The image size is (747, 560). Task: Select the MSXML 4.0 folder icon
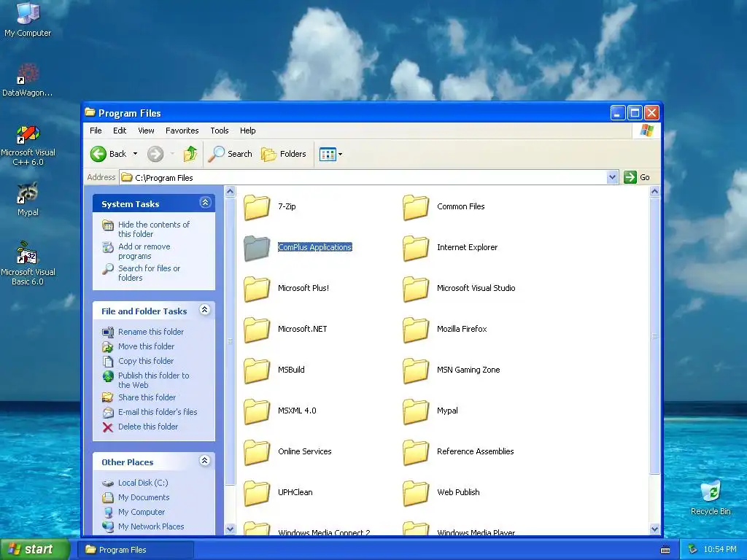coord(257,411)
